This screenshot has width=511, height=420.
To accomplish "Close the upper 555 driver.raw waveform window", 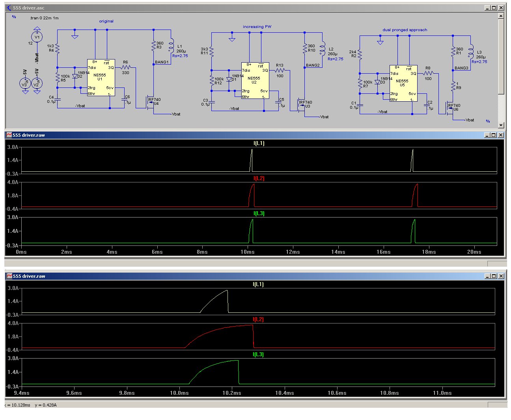I will (501, 135).
